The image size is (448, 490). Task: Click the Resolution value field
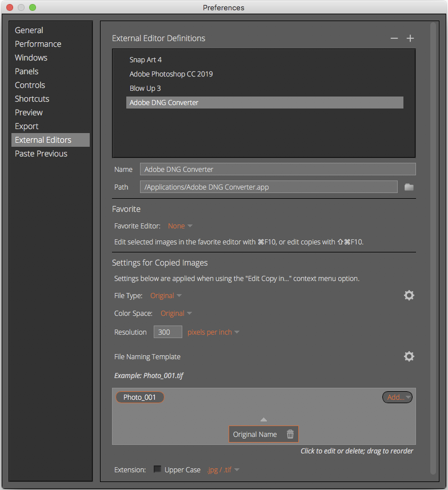[x=168, y=332]
